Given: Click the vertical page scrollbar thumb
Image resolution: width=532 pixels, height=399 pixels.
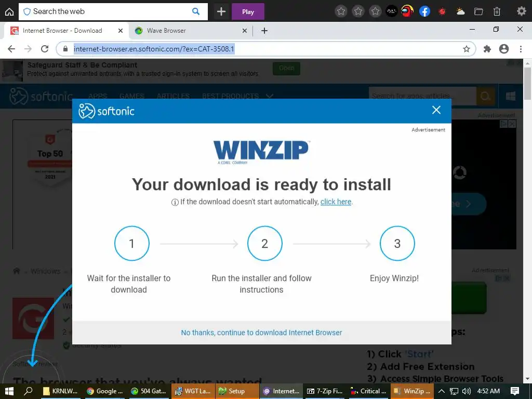Looking at the screenshot, I should 527,84.
